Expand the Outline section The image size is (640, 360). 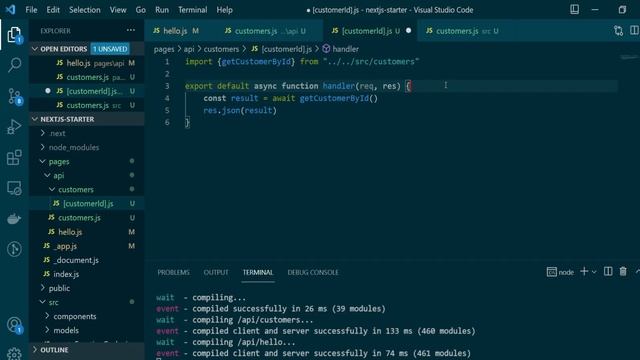coord(54,350)
